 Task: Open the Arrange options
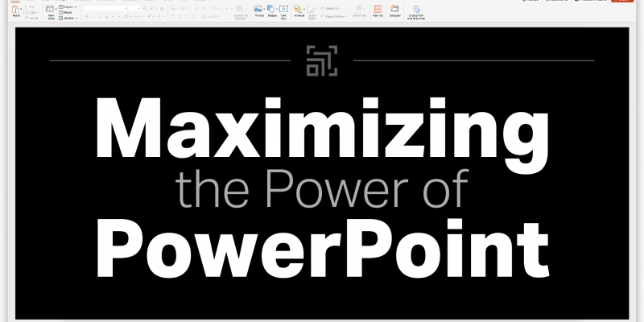click(299, 10)
